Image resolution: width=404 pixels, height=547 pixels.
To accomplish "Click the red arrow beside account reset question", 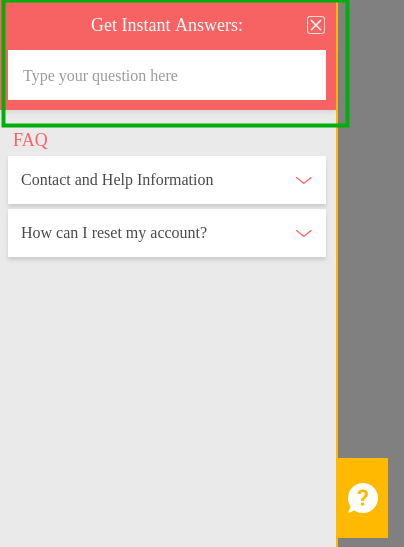I will tap(304, 233).
